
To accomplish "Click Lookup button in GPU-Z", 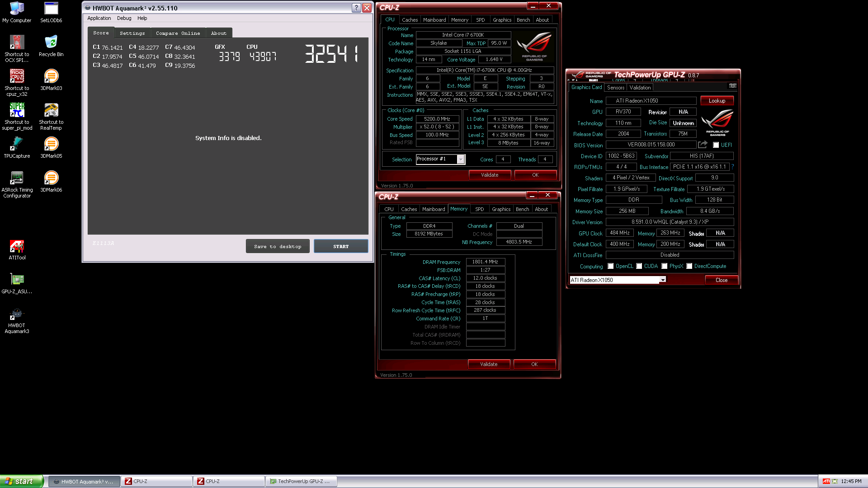I will click(x=717, y=101).
